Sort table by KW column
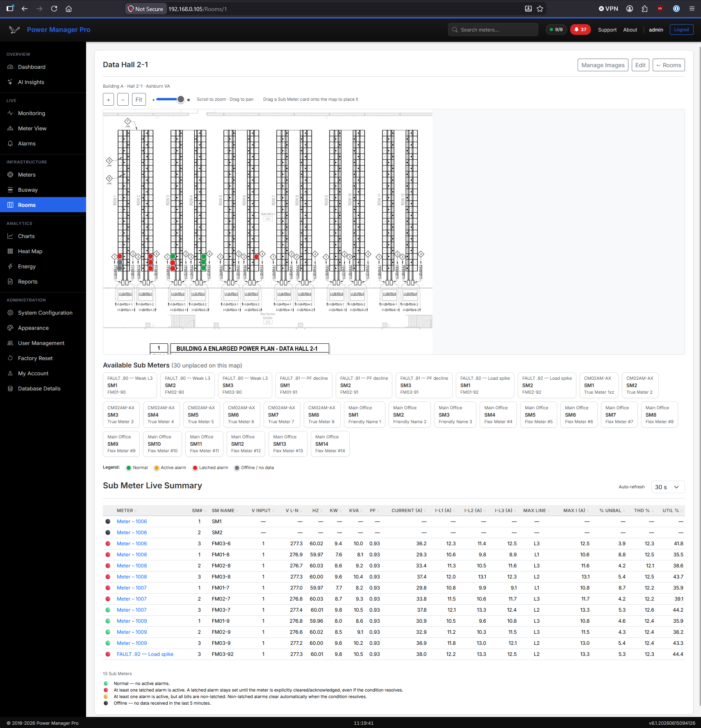 coord(335,510)
